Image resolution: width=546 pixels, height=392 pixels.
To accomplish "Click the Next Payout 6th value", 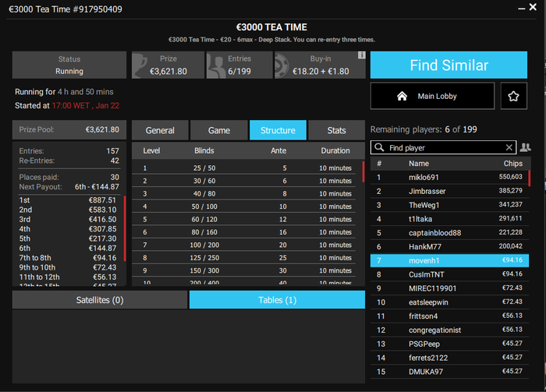I will [97, 187].
